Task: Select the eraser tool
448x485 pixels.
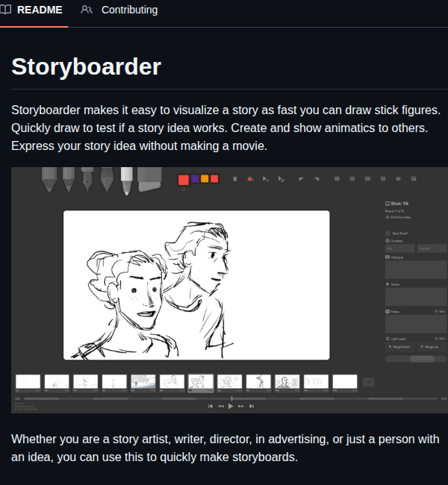Action: [149, 179]
